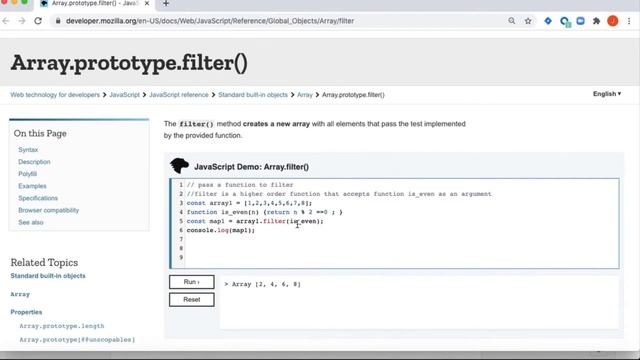Open the Array link under Related Topics
This screenshot has width=640, height=360.
20,294
